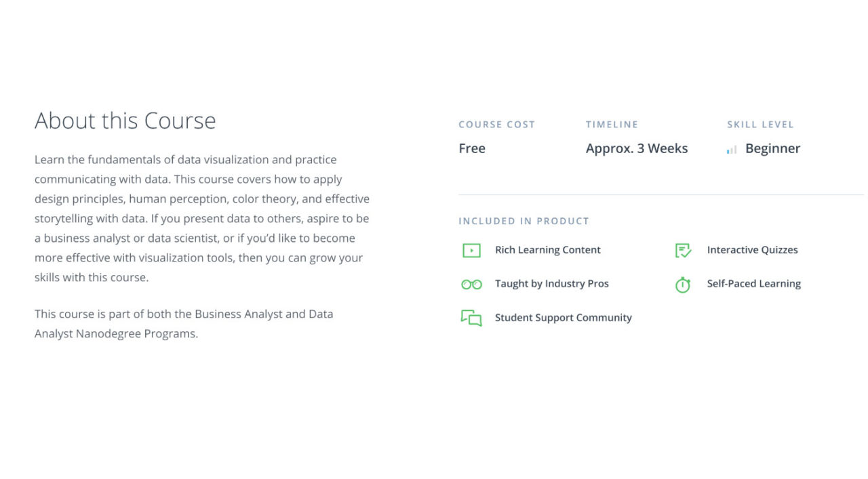Click the About this Course heading

coord(125,121)
